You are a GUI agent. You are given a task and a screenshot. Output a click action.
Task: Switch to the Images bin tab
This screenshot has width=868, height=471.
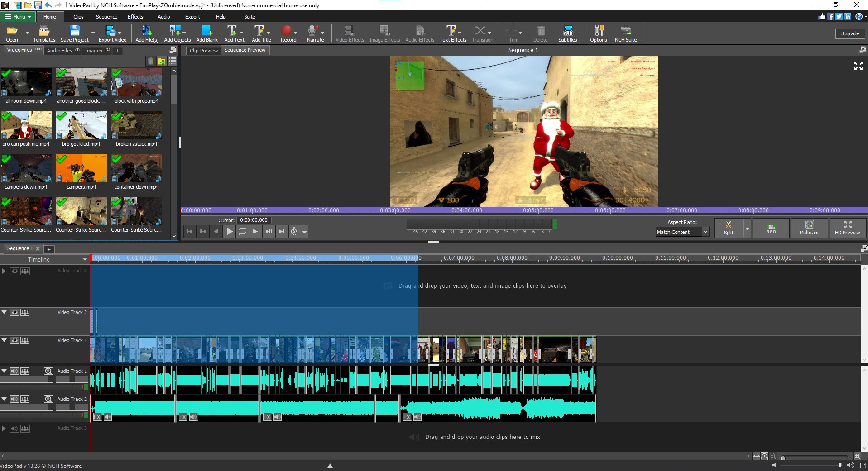(97, 51)
